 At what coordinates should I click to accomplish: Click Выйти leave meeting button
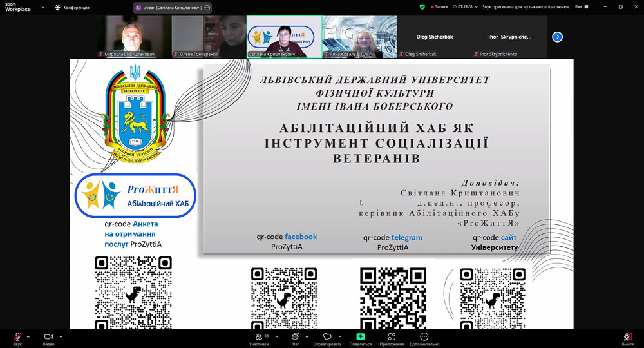click(627, 338)
